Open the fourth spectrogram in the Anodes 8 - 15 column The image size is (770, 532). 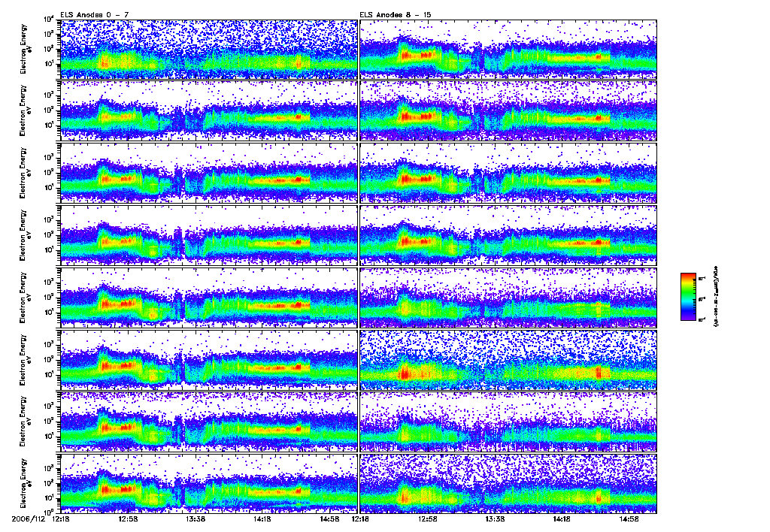pyautogui.click(x=508, y=236)
